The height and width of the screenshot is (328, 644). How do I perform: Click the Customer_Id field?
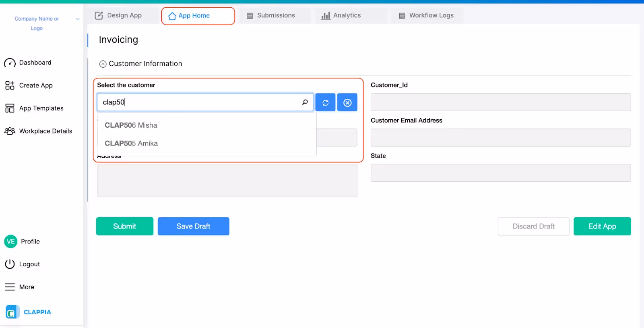click(501, 102)
